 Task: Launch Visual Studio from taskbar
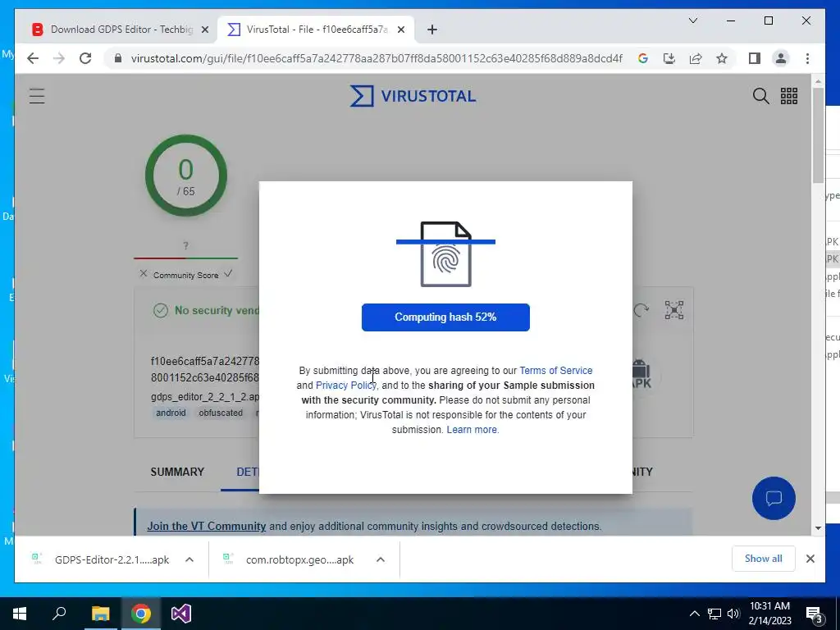coord(181,614)
